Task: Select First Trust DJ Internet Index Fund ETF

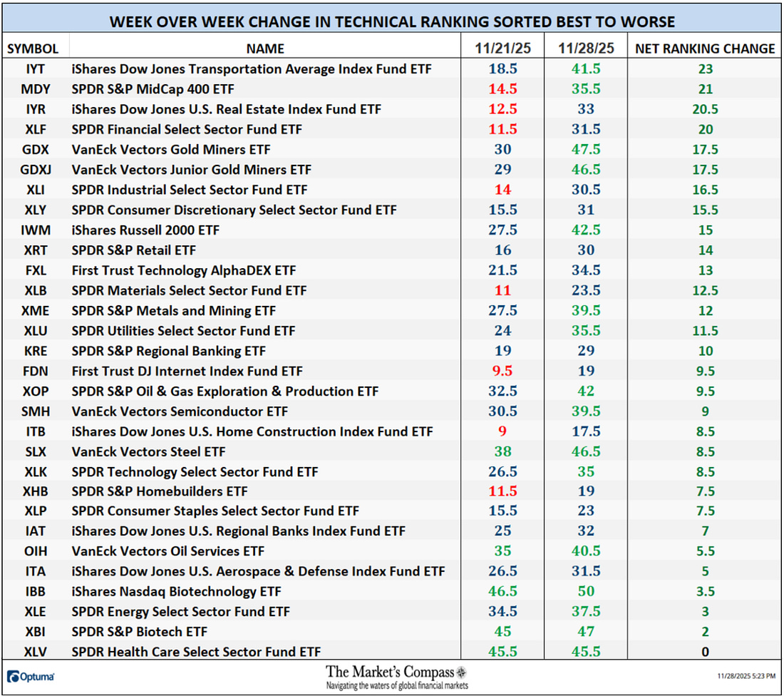Action: [x=187, y=372]
